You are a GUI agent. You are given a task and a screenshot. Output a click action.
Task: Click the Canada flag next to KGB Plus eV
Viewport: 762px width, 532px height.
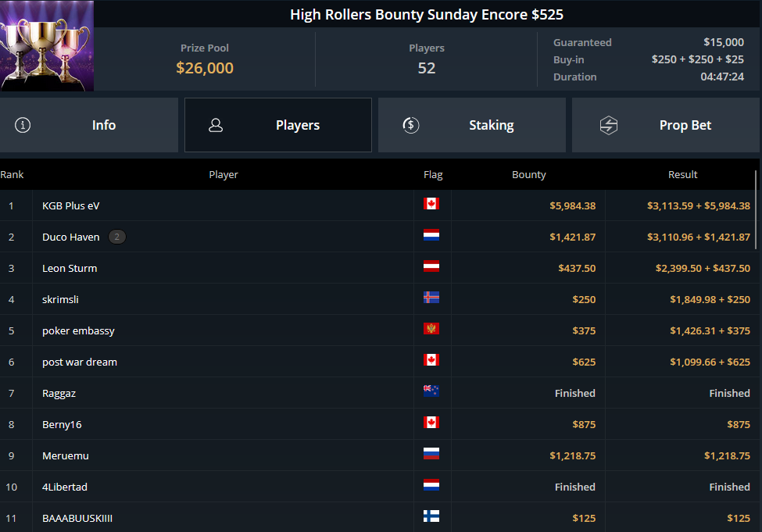pos(431,204)
